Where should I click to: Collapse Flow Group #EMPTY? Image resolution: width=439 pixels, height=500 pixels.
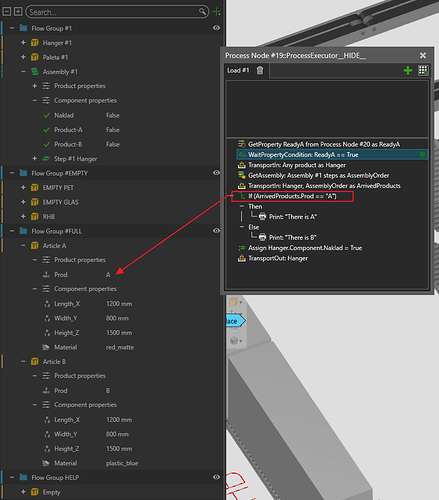pos(12,173)
